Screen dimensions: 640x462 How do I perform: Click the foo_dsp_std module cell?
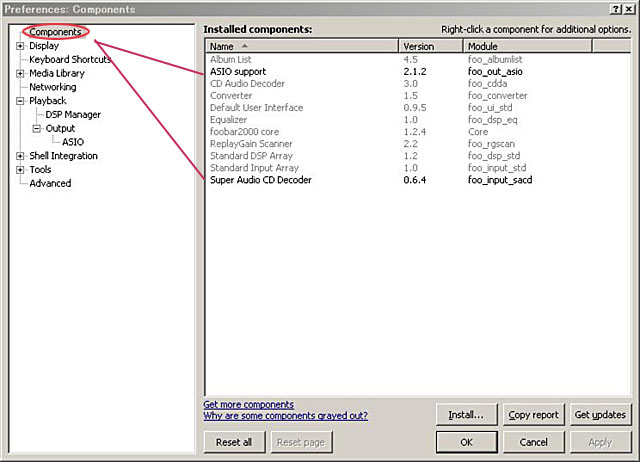coord(493,156)
